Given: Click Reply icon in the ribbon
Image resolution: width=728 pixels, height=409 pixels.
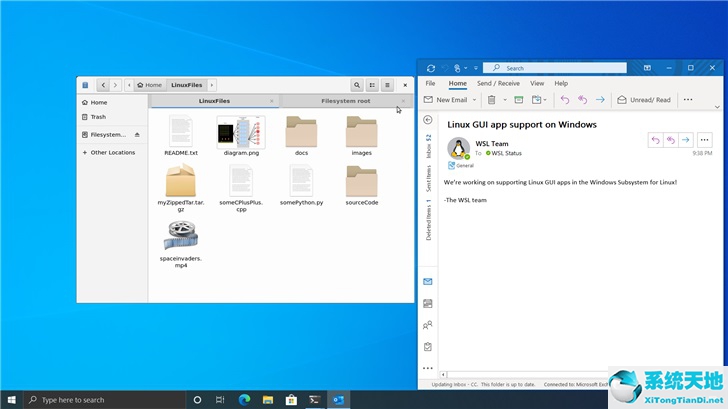Looking at the screenshot, I should (565, 100).
